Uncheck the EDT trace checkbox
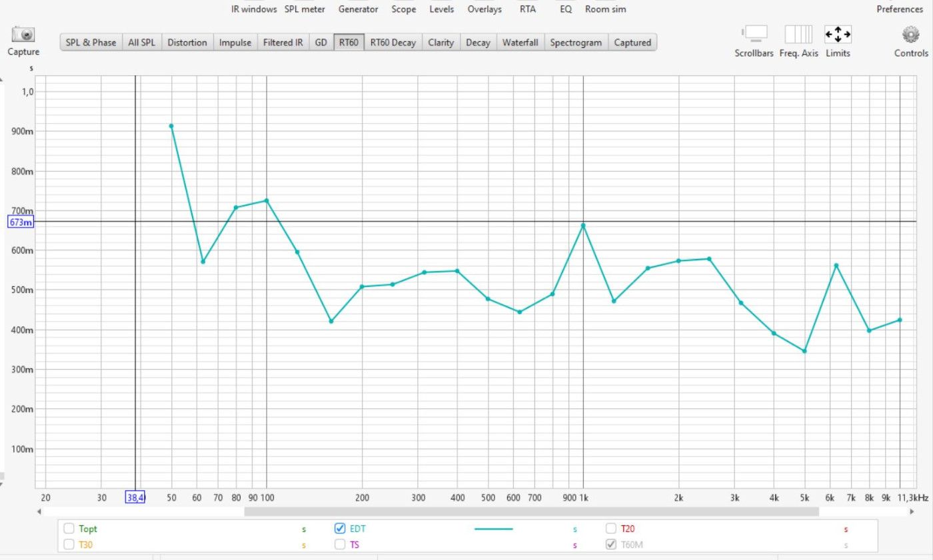 [x=340, y=529]
